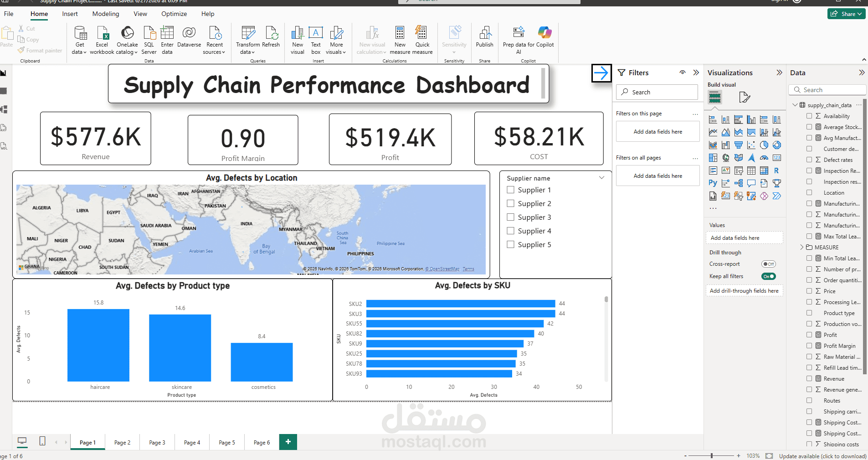The image size is (868, 460).
Task: Insert a Text box from ribbon
Action: click(316, 40)
